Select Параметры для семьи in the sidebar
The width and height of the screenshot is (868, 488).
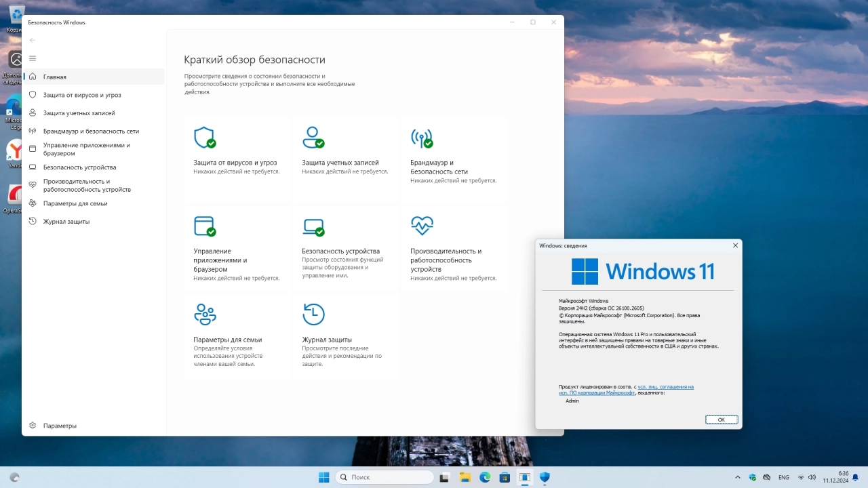[94, 203]
